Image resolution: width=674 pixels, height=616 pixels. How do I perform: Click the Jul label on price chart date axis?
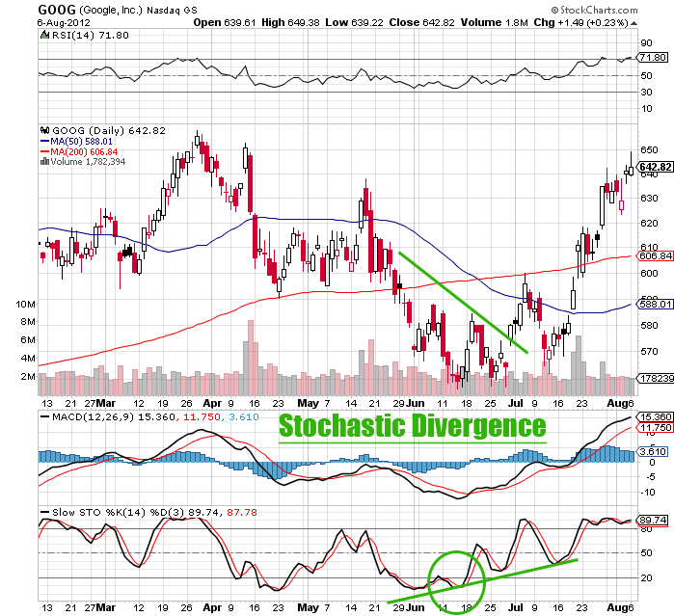click(516, 403)
